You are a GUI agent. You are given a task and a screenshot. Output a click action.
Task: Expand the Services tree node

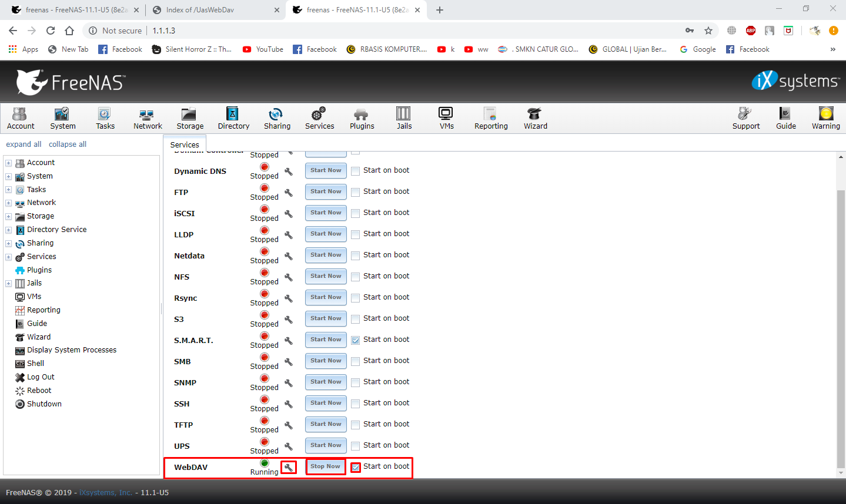tap(9, 257)
